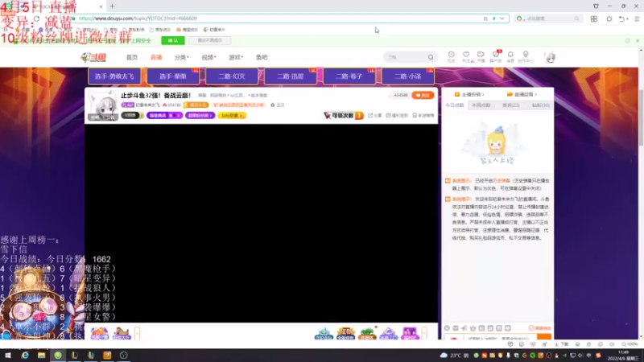Toggle the orange checkbox above chat input
This screenshot has width=644, height=362.
click(531, 328)
